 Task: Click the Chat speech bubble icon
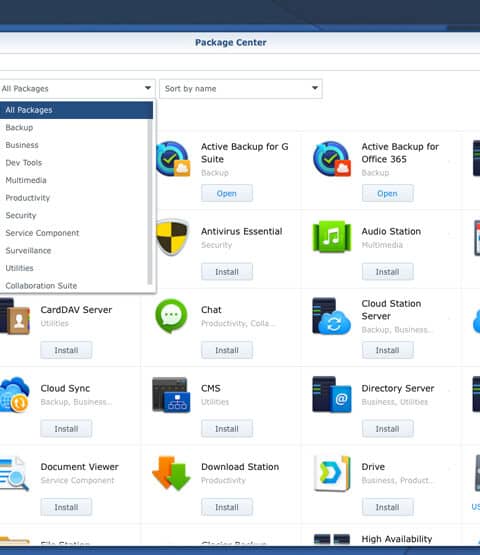(171, 316)
